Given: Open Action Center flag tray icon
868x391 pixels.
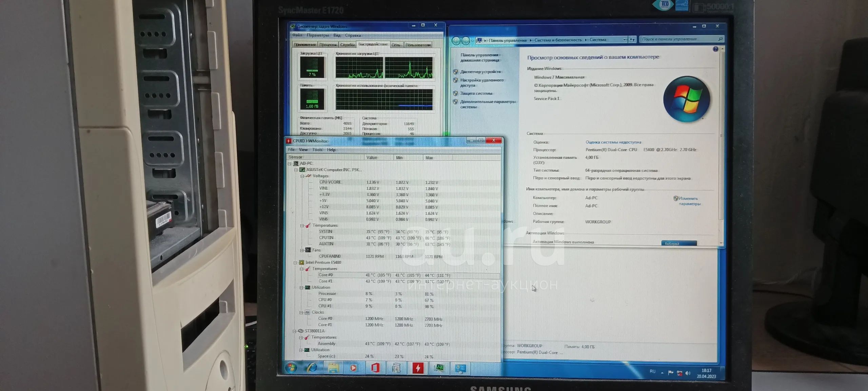Looking at the screenshot, I should (x=671, y=373).
